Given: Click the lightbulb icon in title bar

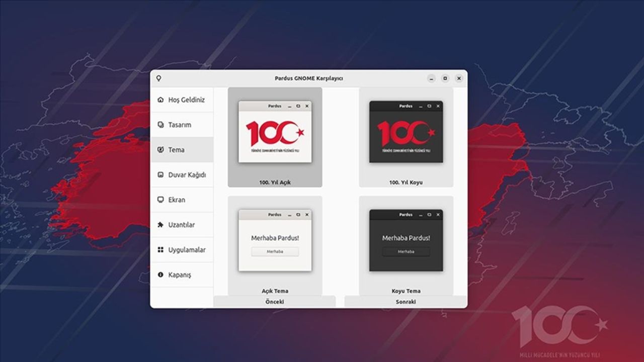Looking at the screenshot, I should [159, 78].
